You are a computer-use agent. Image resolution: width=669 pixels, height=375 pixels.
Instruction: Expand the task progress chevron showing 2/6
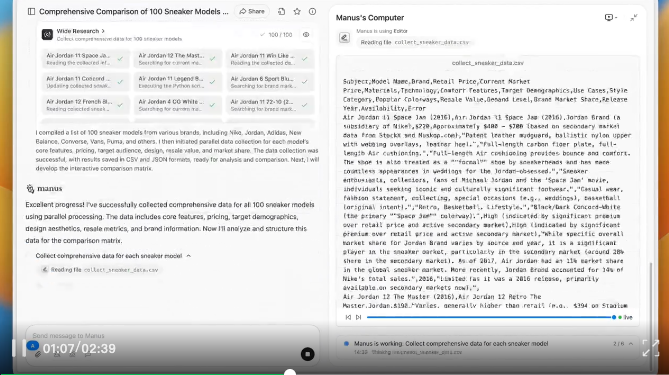pyautogui.click(x=631, y=344)
